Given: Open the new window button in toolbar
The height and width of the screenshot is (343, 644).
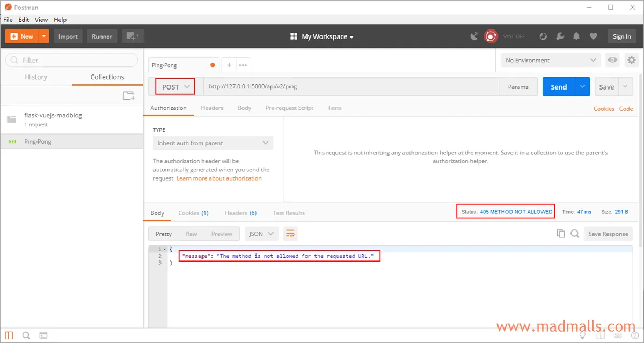Looking at the screenshot, I should click(x=133, y=36).
